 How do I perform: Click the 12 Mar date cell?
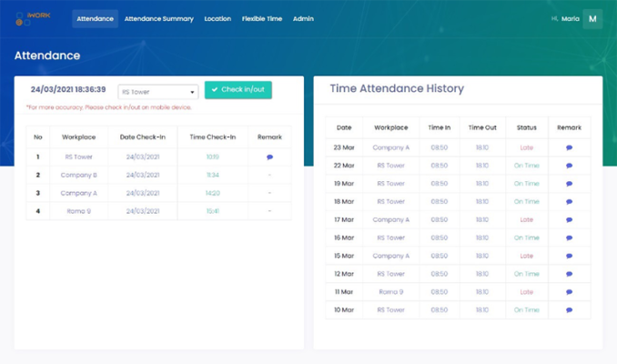[344, 274]
